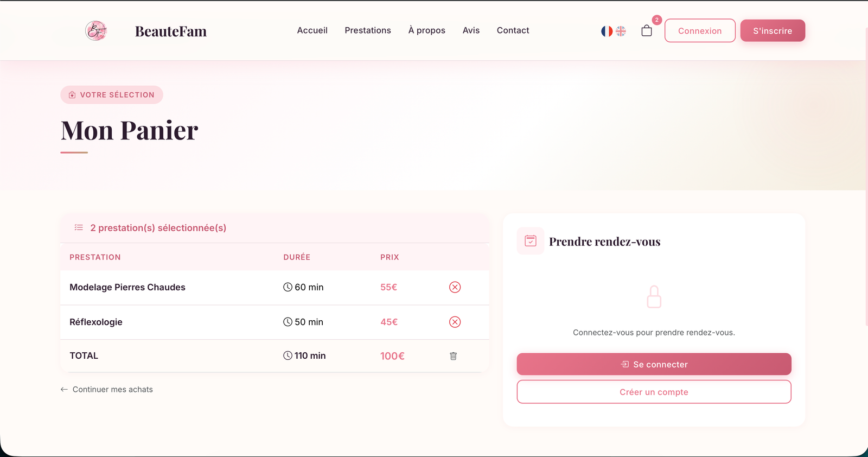
Task: Switch language to French with the flag
Action: tap(606, 31)
